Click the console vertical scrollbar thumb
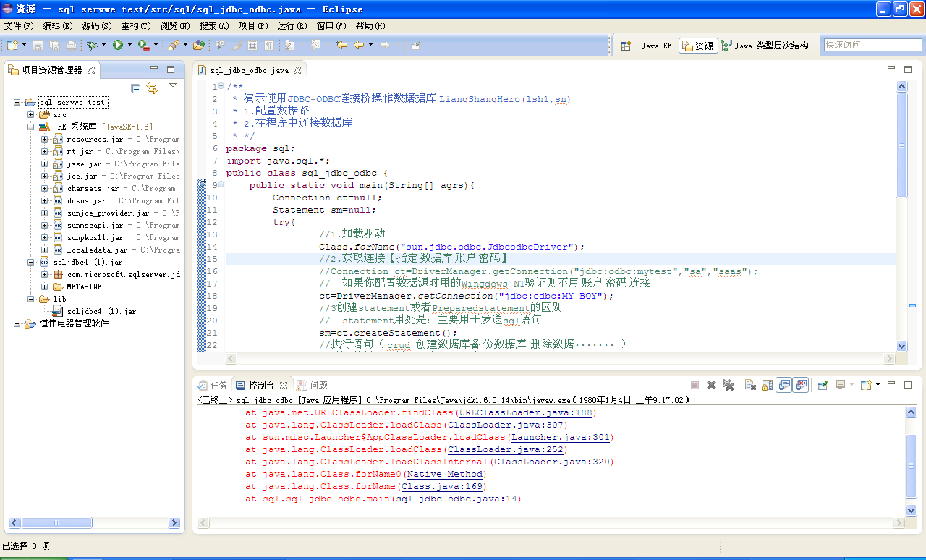Viewport: 926px width, 560px height. pos(911,466)
